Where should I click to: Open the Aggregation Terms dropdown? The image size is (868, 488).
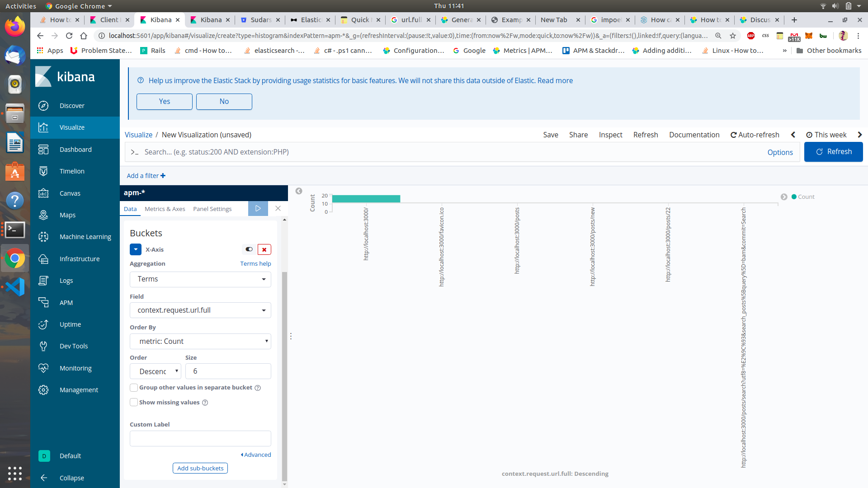200,279
